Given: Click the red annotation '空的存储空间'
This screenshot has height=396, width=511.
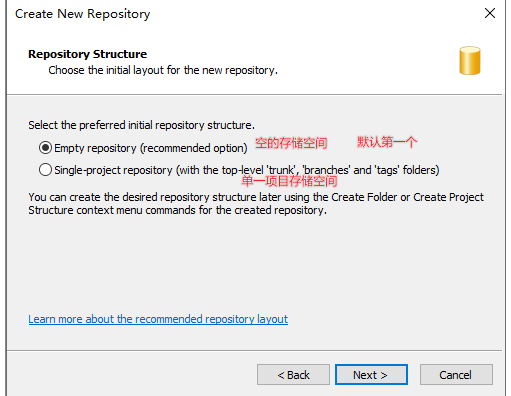Looking at the screenshot, I should click(291, 143).
